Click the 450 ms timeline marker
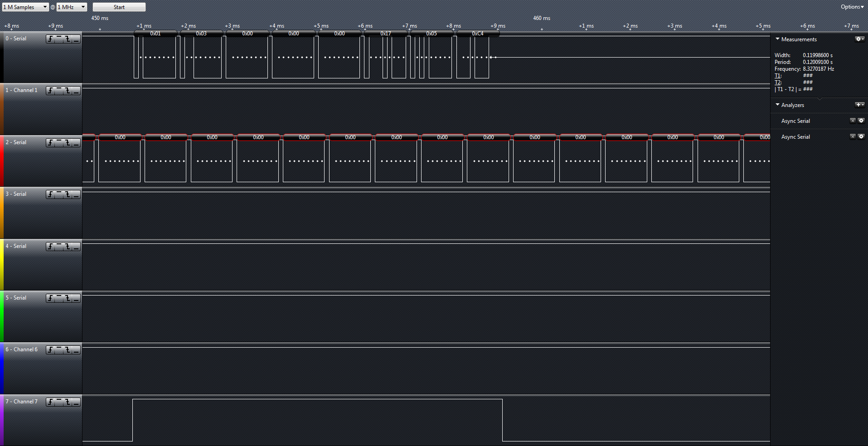 click(100, 18)
